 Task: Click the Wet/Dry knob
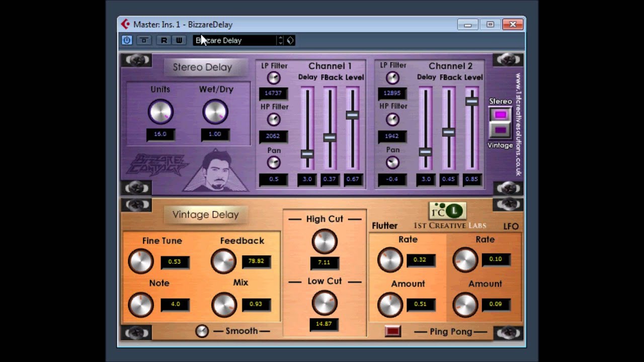(x=215, y=112)
